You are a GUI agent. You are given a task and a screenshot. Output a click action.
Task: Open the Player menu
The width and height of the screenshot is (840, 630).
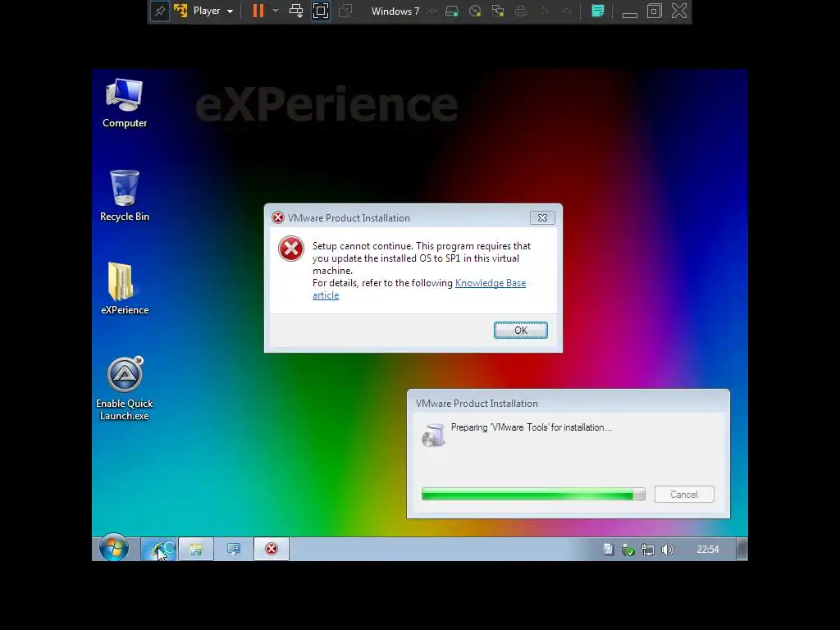point(206,11)
